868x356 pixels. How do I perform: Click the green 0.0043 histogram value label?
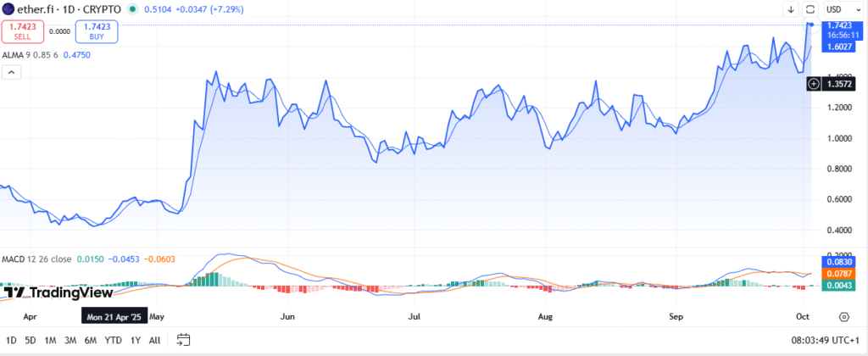point(838,285)
